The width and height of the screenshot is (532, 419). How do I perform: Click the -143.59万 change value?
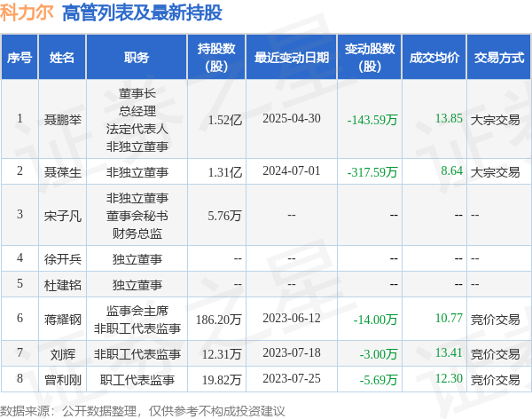point(372,120)
